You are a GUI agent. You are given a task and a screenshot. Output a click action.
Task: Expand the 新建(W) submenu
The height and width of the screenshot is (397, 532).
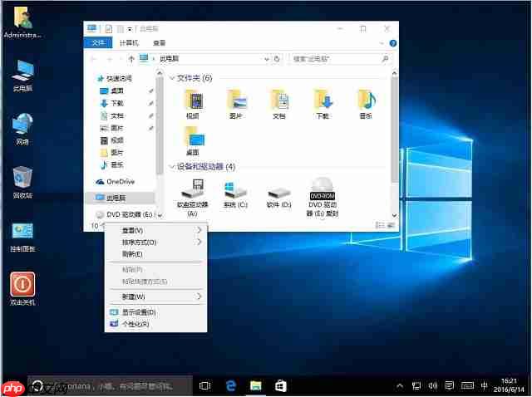point(156,297)
